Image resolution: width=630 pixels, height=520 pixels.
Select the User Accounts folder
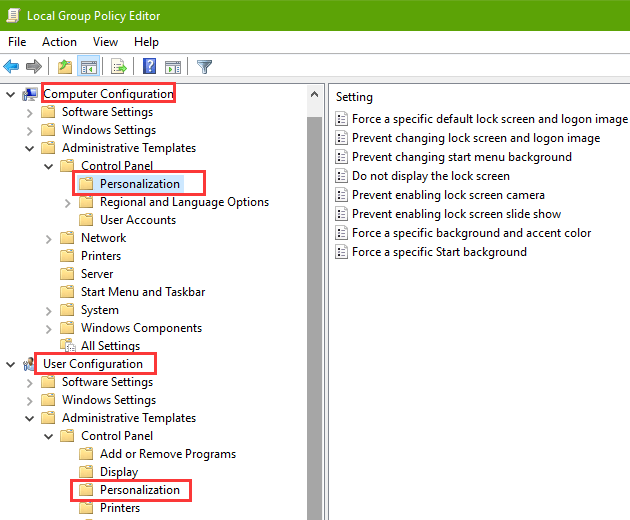click(138, 220)
